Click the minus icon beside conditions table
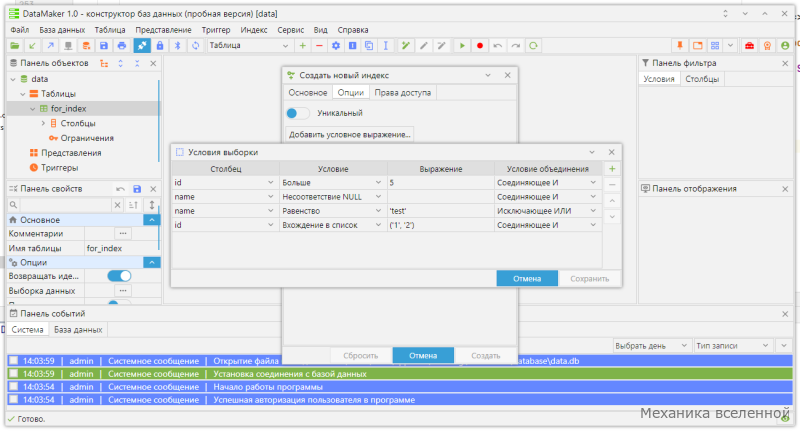The height and width of the screenshot is (431, 800). [612, 185]
